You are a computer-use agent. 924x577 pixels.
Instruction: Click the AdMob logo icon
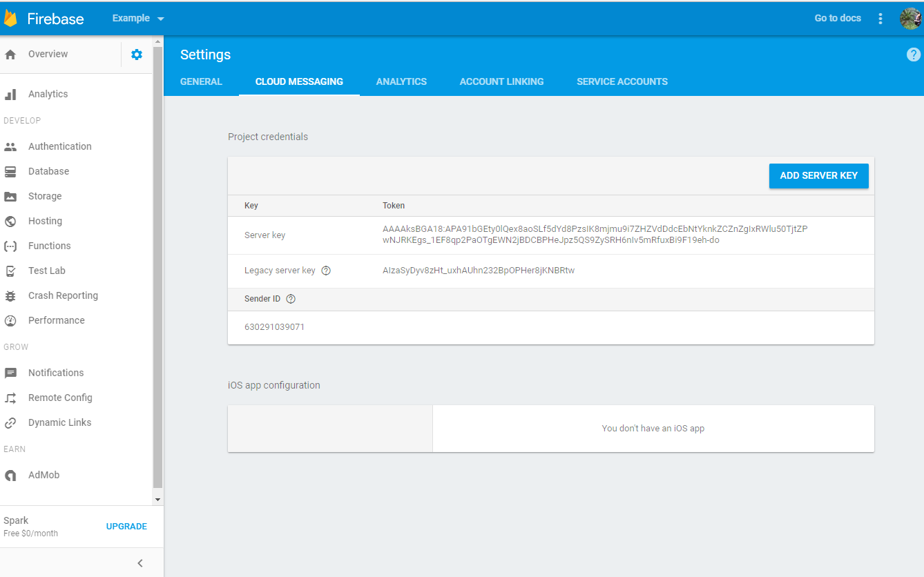[10, 476]
